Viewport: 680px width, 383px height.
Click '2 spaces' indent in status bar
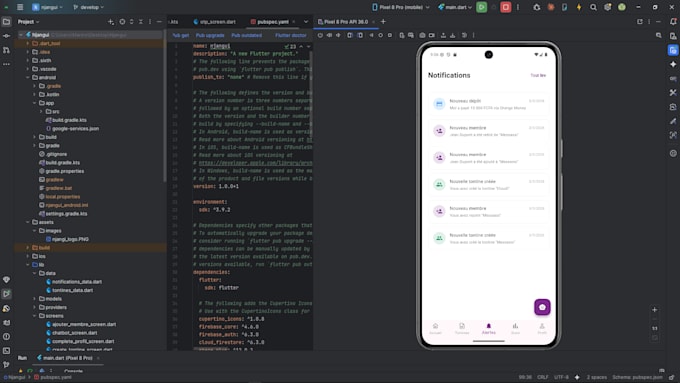[597, 377]
